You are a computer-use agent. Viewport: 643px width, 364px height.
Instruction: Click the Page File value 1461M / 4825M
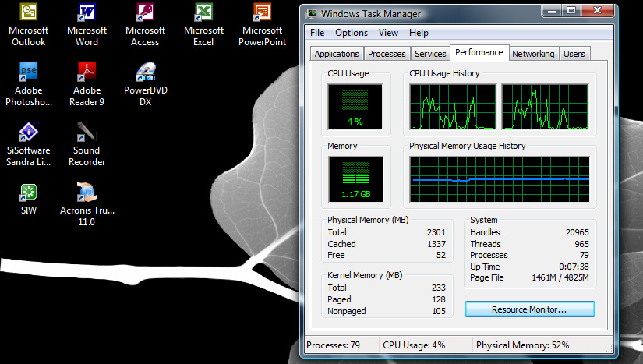[x=560, y=277]
